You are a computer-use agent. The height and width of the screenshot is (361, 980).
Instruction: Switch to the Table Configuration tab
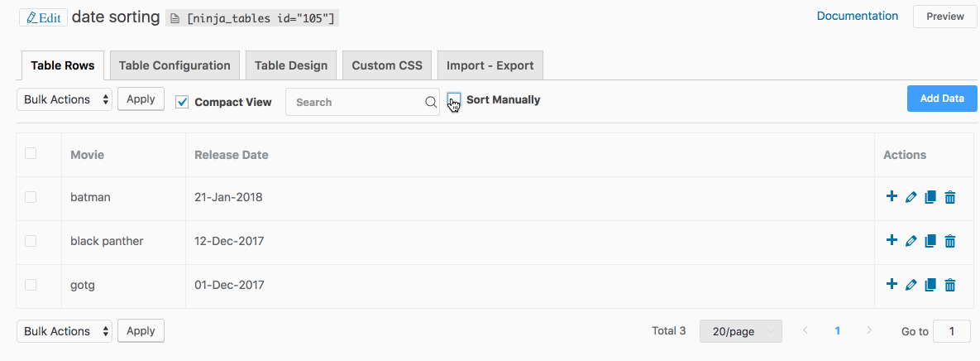[x=174, y=65]
